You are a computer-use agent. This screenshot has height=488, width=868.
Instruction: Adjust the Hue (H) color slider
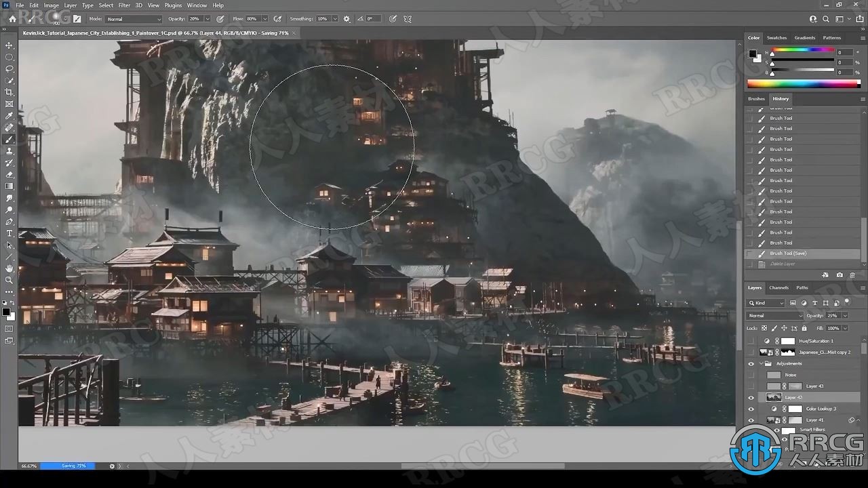(802, 52)
